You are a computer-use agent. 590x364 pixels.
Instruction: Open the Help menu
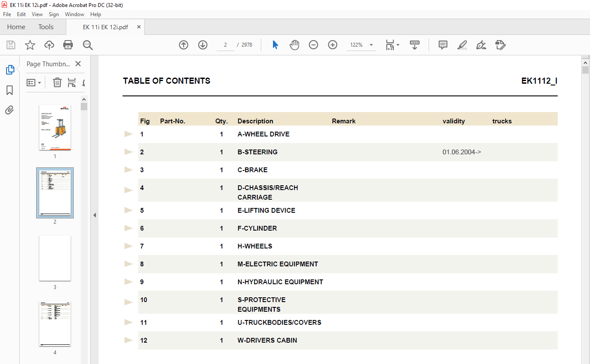point(95,14)
